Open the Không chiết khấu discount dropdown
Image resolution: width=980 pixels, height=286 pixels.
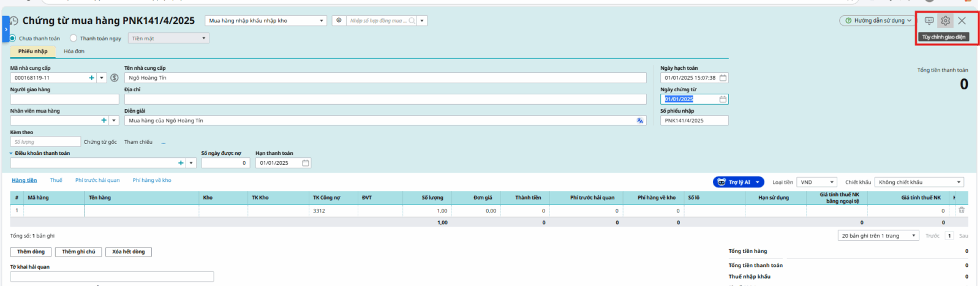pyautogui.click(x=919, y=183)
